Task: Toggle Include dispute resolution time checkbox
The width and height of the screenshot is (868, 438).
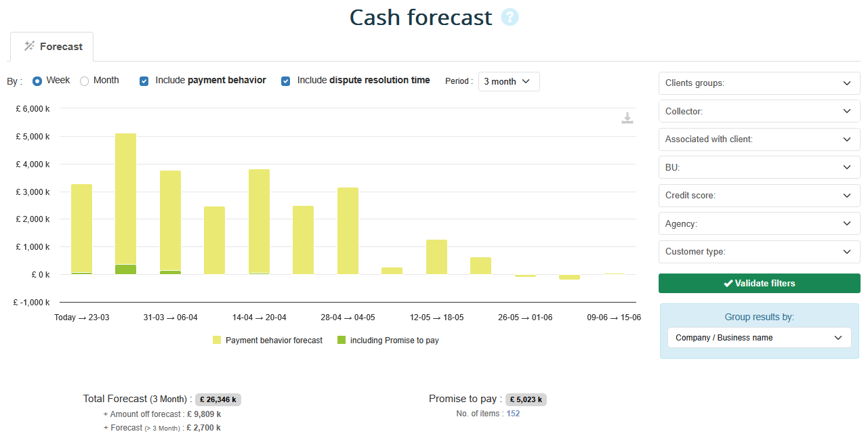Action: (x=285, y=81)
